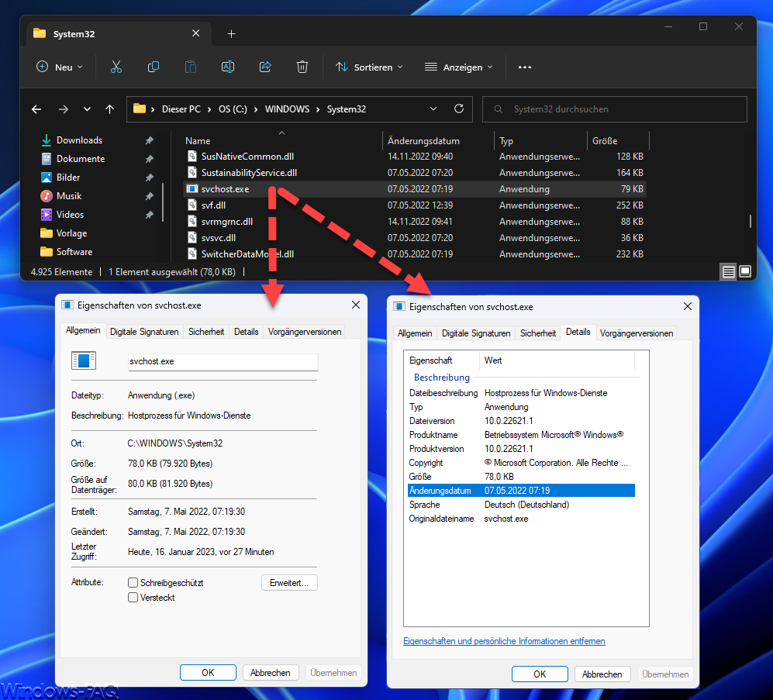Navigate up one folder level
The height and width of the screenshot is (700, 773).
pos(109,109)
